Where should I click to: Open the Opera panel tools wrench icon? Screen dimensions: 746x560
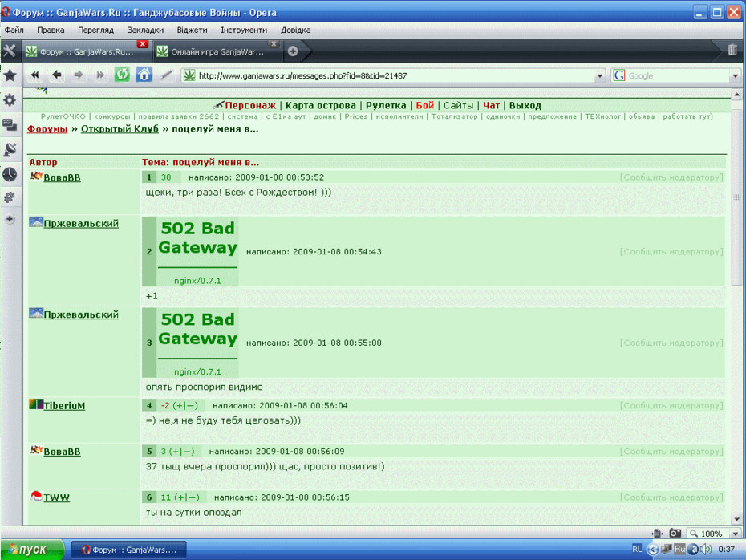[x=10, y=51]
